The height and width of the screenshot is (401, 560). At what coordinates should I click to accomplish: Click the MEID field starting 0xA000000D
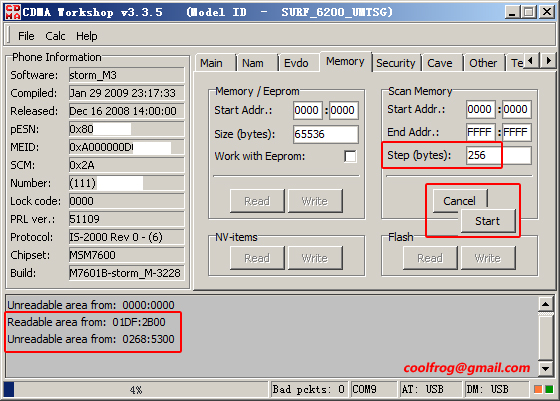[x=126, y=147]
